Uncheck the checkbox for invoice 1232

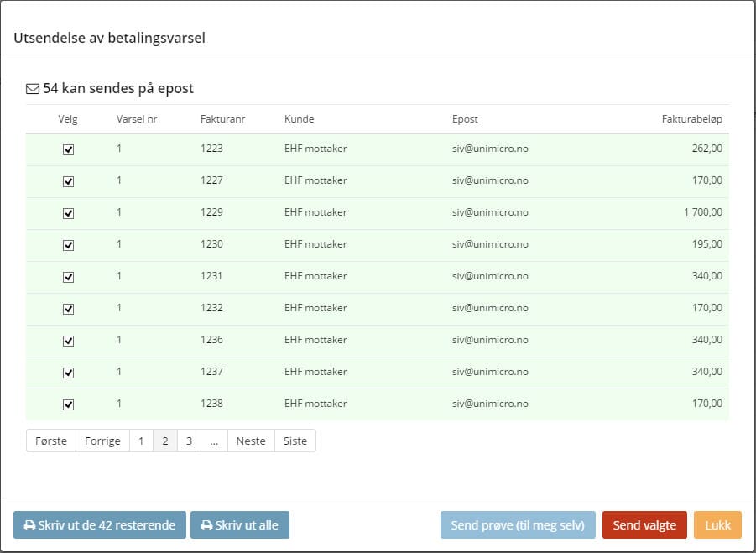click(69, 309)
